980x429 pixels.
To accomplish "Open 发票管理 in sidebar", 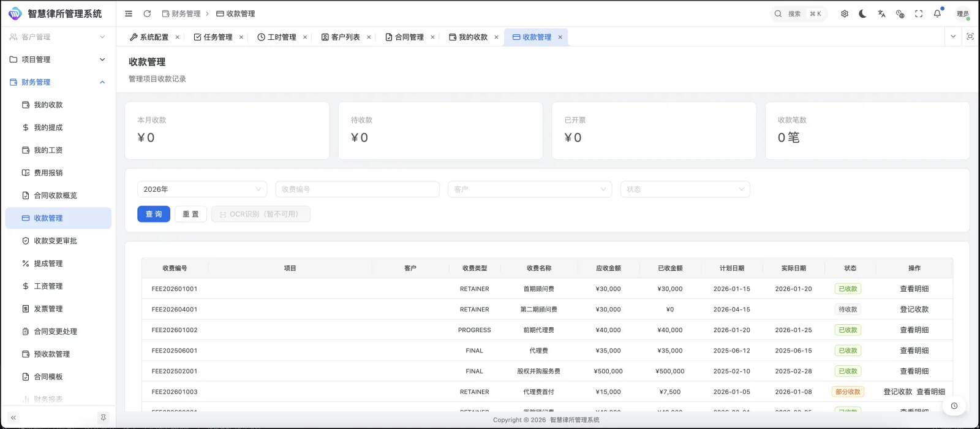I will 58,309.
